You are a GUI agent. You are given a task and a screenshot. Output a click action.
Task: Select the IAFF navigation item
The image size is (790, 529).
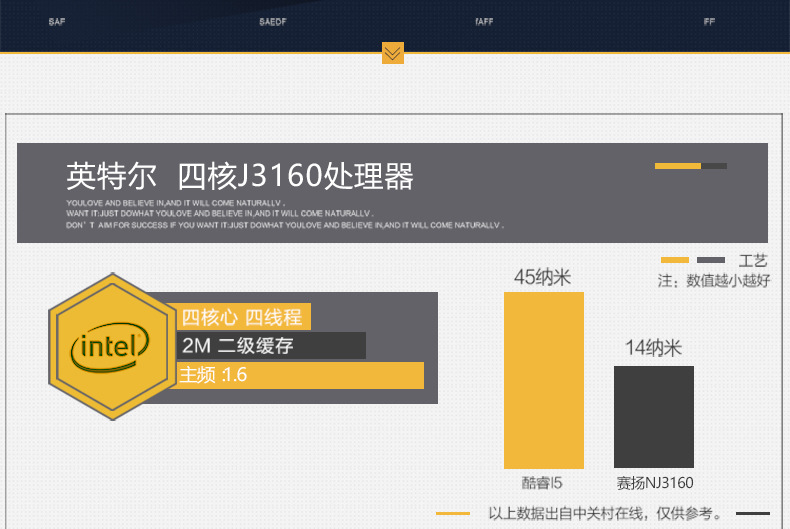tap(484, 22)
